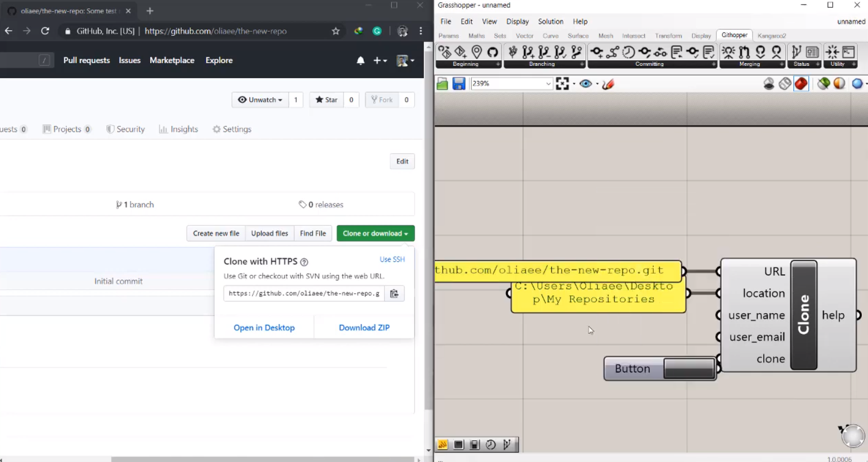
Task: Select the branch with minus icon in Branching
Action: [x=544, y=52]
